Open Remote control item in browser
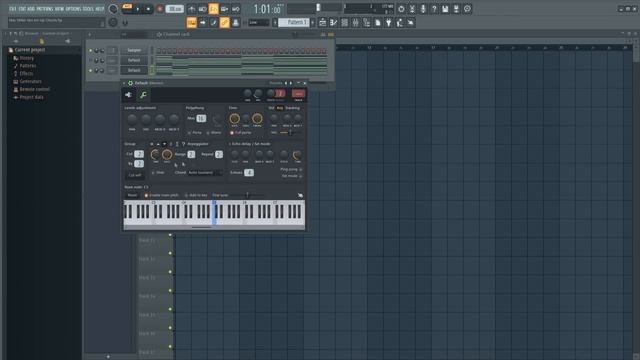 (34, 89)
